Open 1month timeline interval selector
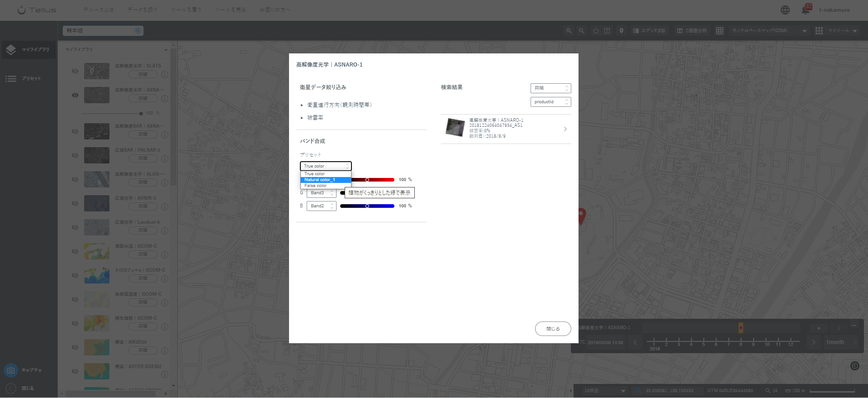The image size is (868, 398). coord(841,342)
